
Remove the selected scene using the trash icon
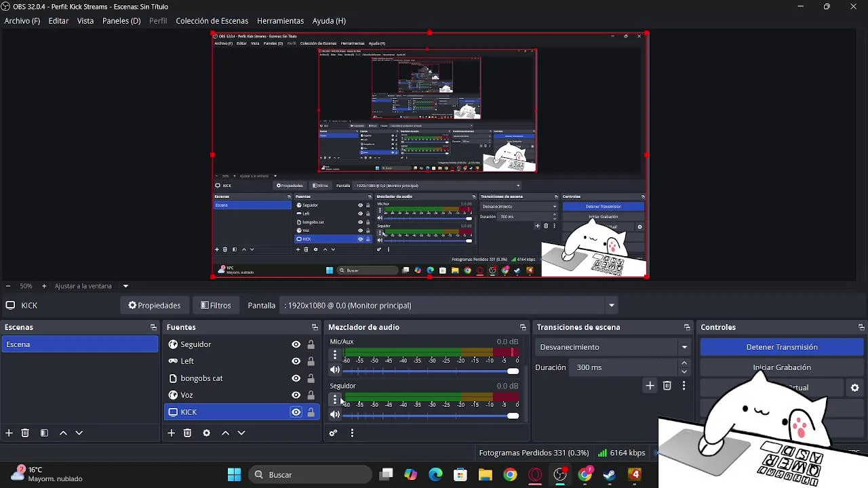pos(25,432)
